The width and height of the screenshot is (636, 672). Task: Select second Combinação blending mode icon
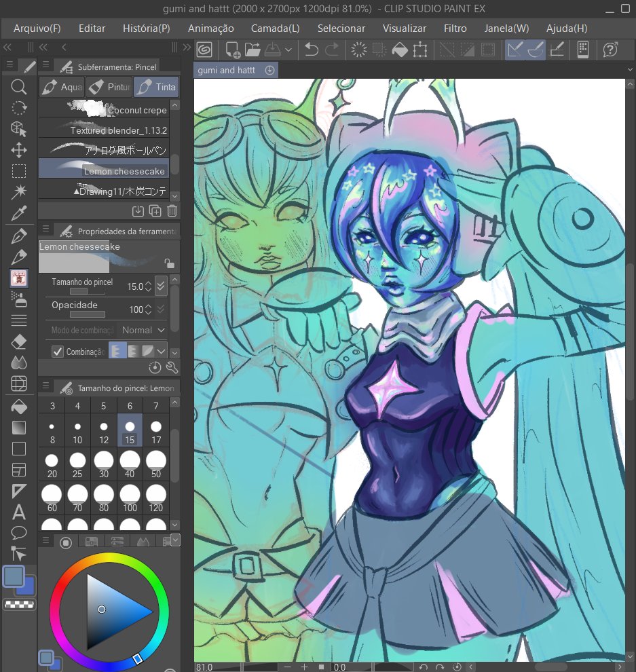click(x=133, y=351)
